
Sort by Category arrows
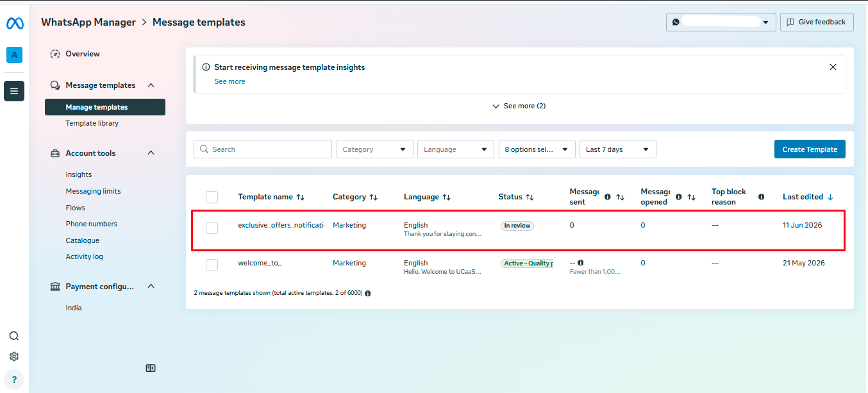coord(374,197)
